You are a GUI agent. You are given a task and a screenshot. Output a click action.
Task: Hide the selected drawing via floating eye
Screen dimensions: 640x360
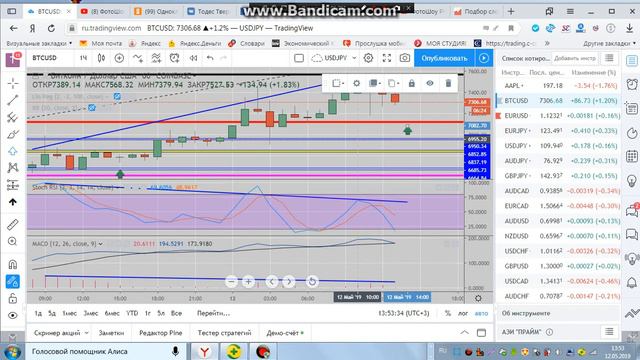pyautogui.click(x=430, y=83)
